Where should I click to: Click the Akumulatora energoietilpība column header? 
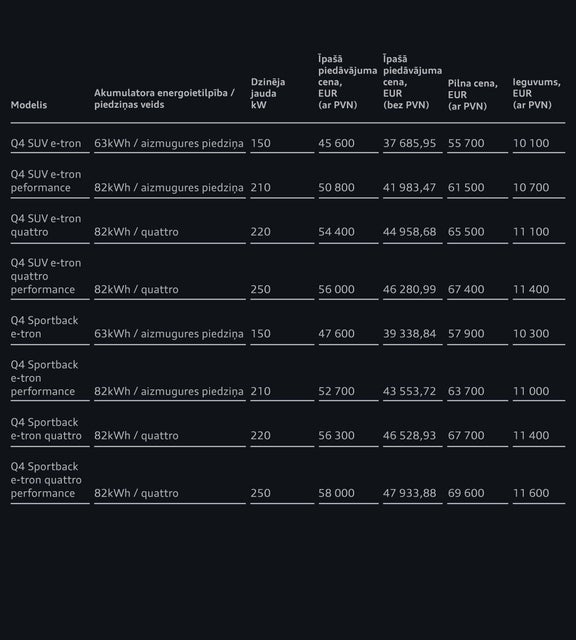[164, 99]
